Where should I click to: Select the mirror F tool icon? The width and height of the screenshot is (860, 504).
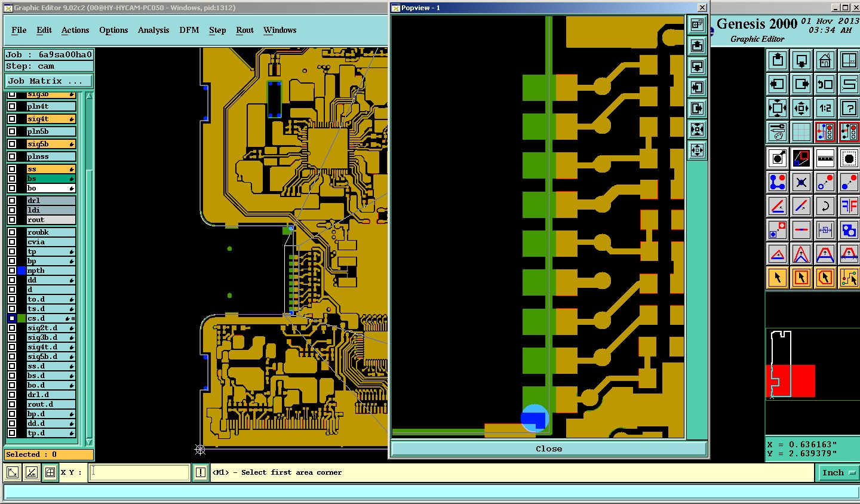(x=849, y=206)
